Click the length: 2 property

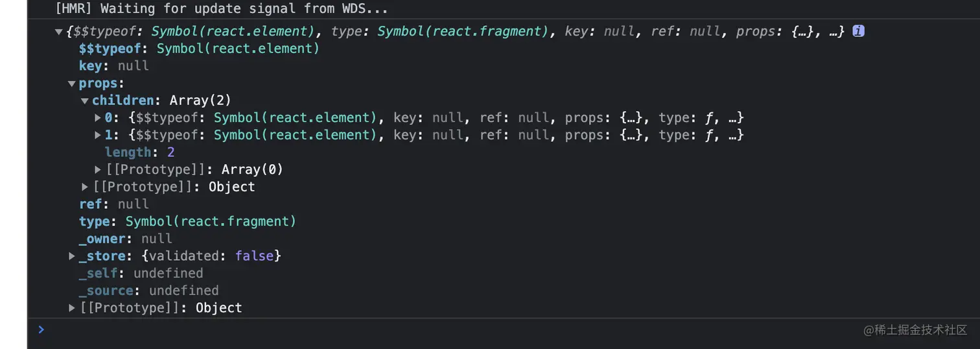[139, 152]
